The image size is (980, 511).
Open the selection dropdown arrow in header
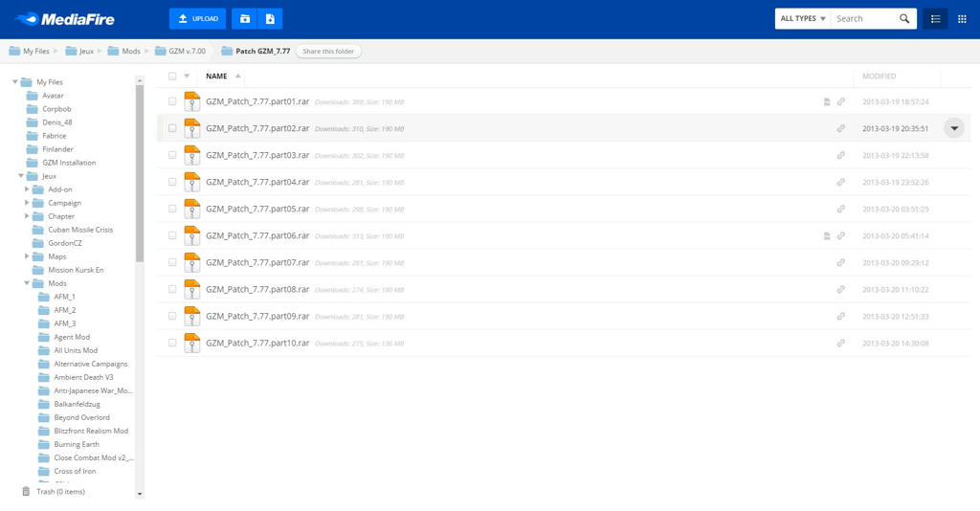point(187,77)
